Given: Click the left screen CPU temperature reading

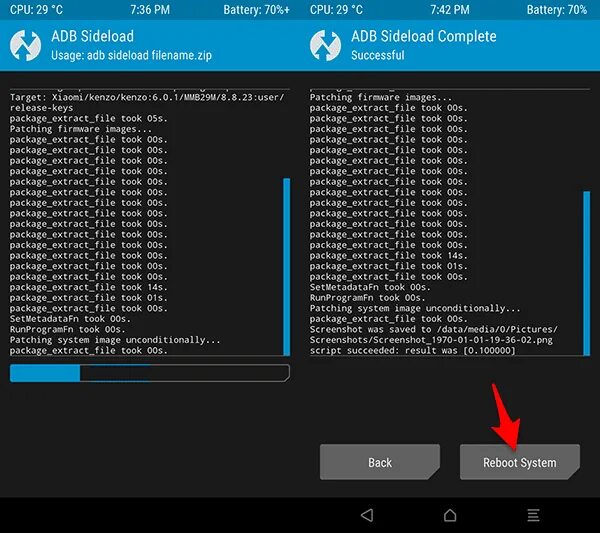Looking at the screenshot, I should (36, 10).
